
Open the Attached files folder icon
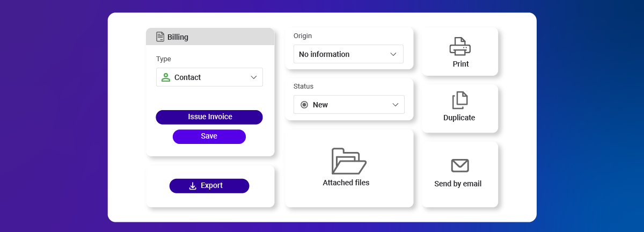point(349,161)
